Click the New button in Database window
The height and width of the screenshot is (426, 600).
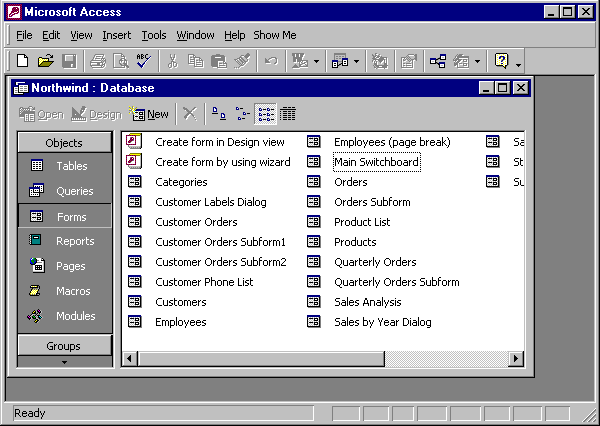click(x=149, y=114)
